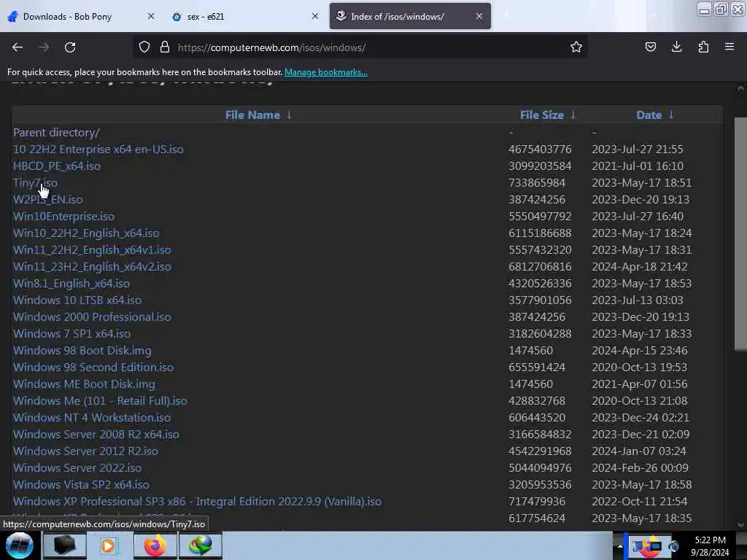Click the page vertical scrollbar thumb
Viewport: 747px width, 560px height.
click(740, 233)
